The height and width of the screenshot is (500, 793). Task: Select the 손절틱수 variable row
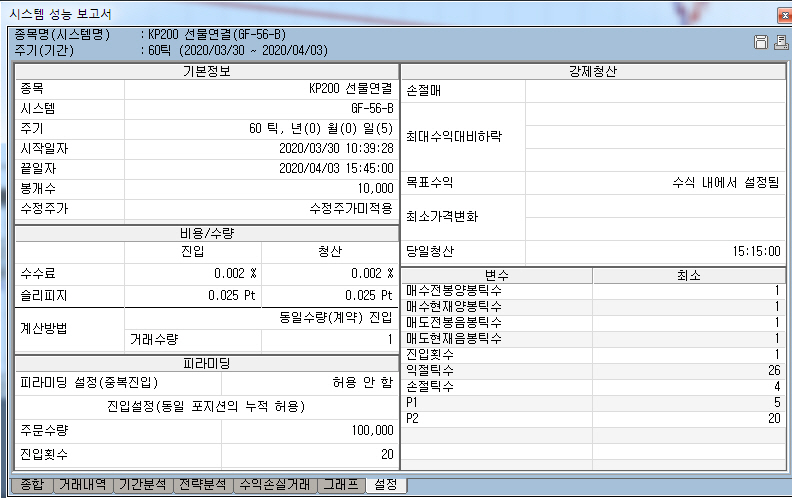(497, 386)
